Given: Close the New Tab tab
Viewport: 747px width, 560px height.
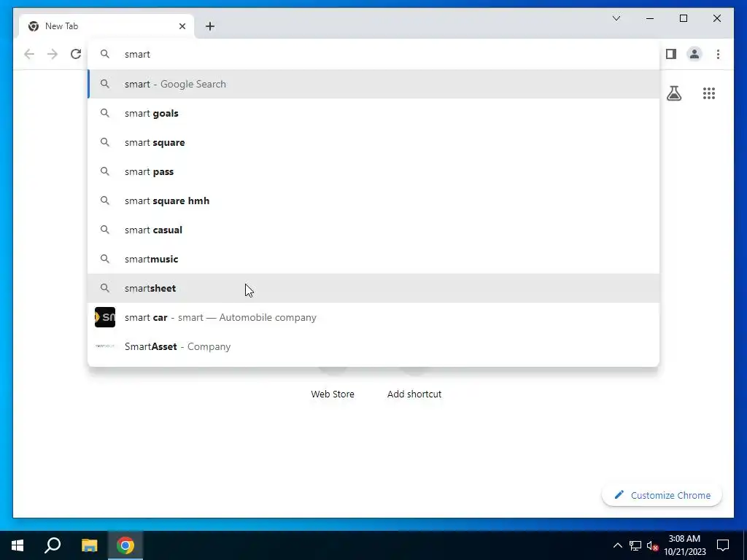Looking at the screenshot, I should (x=182, y=26).
